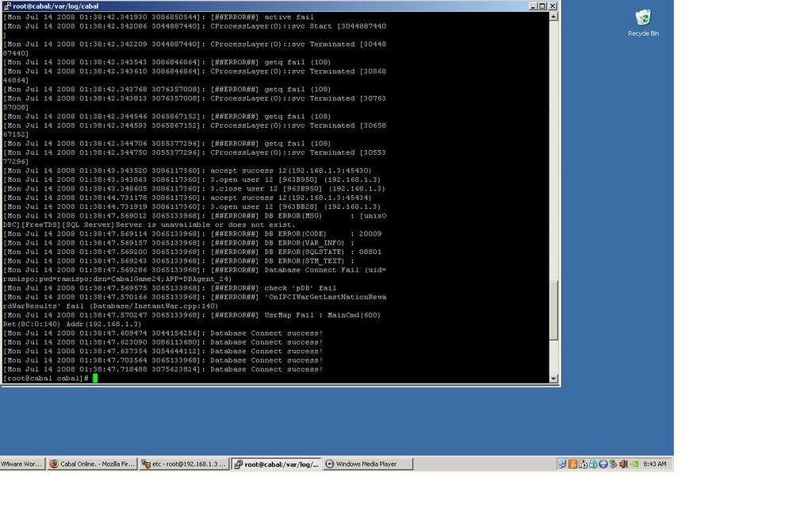Click the PuTTY icon in the title bar
This screenshot has width=812, height=508.
[7, 6]
